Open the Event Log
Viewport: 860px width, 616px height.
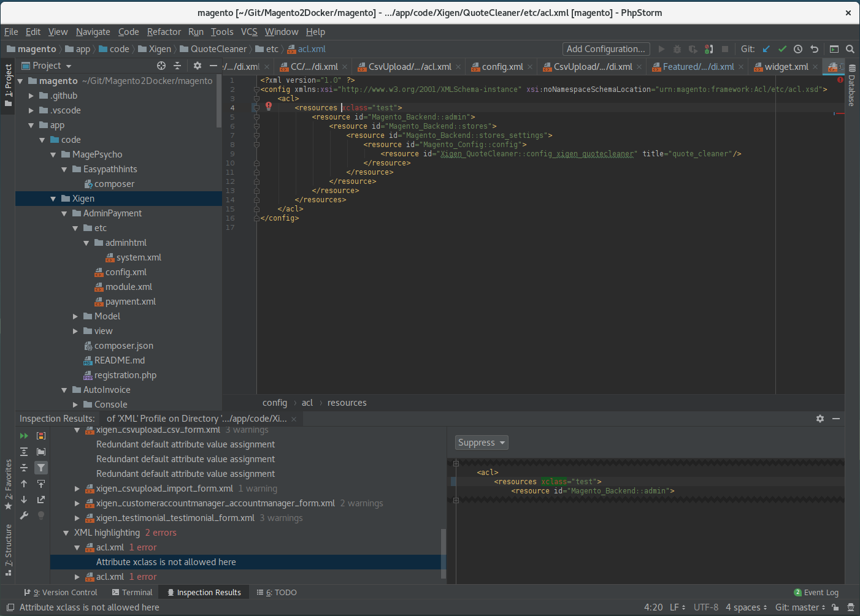tap(816, 592)
